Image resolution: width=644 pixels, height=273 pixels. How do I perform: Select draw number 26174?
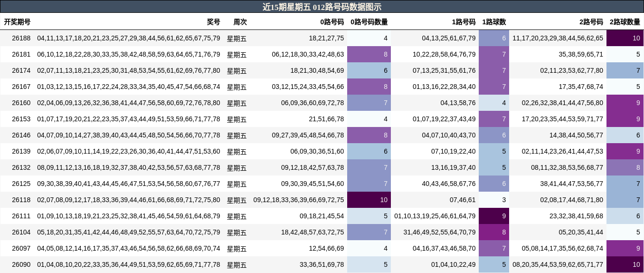(x=21, y=70)
